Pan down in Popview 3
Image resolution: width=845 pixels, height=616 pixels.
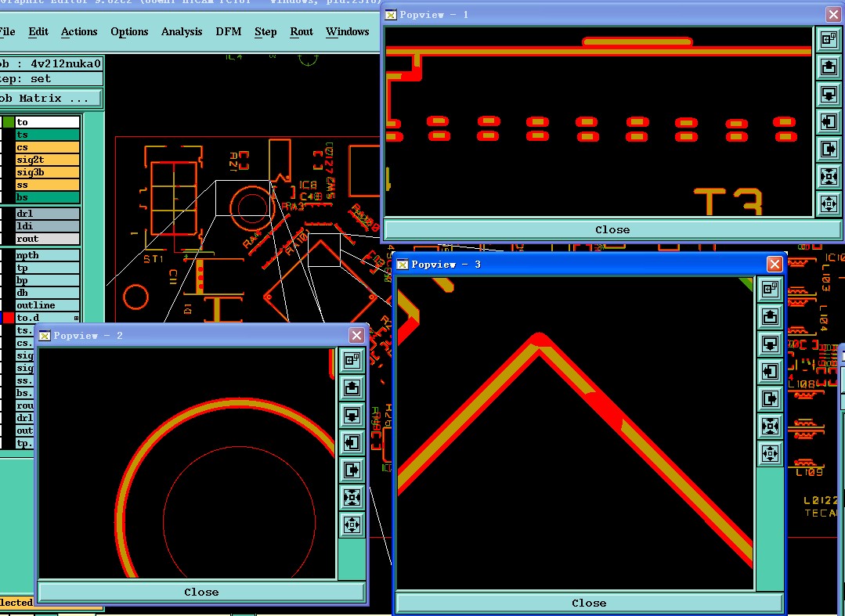tap(770, 344)
